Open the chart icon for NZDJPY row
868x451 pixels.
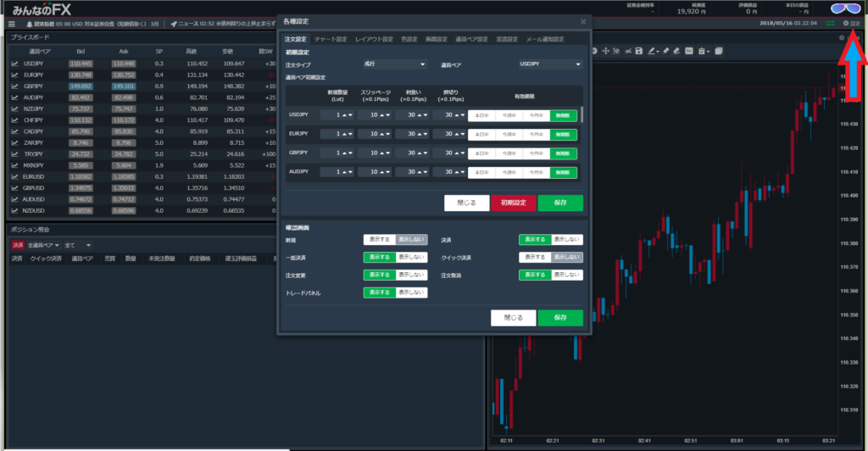[x=15, y=109]
